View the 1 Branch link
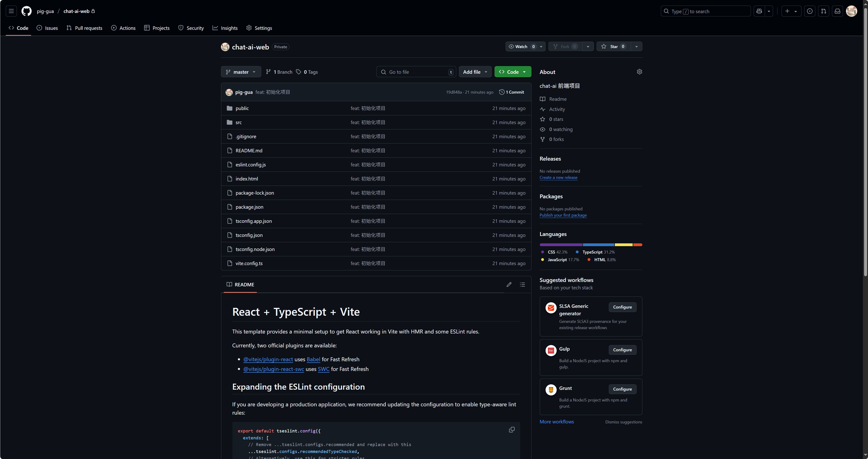868x459 pixels. (279, 72)
